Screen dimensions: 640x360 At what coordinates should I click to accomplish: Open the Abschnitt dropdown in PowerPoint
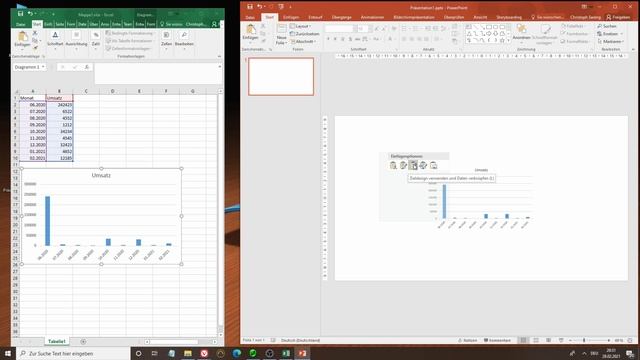[303, 42]
